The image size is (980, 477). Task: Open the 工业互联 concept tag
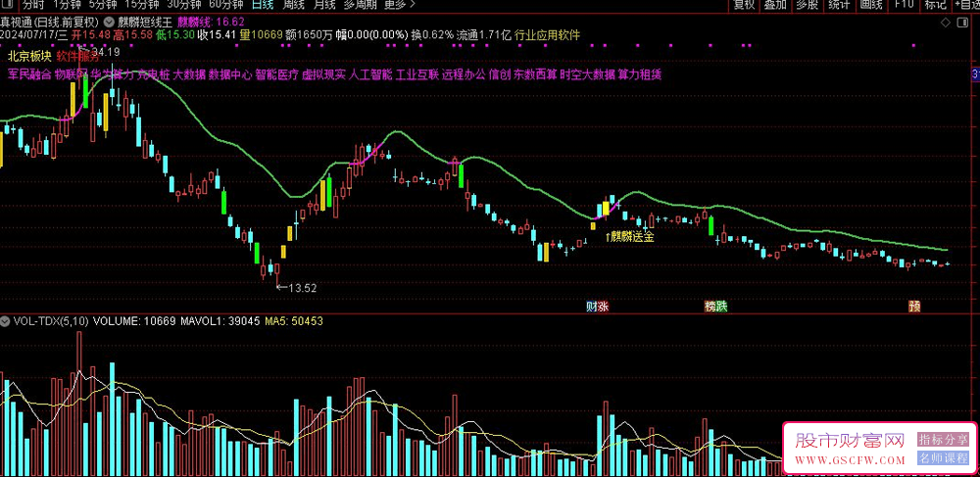pos(417,74)
